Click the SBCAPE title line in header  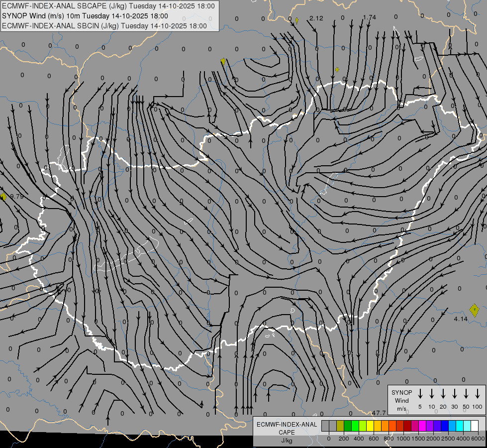(x=108, y=6)
